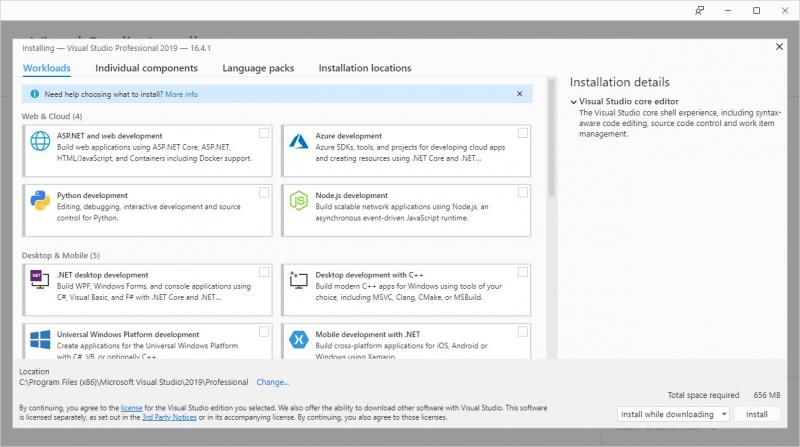
Task: Tick the Python development checkbox
Action: [264, 192]
